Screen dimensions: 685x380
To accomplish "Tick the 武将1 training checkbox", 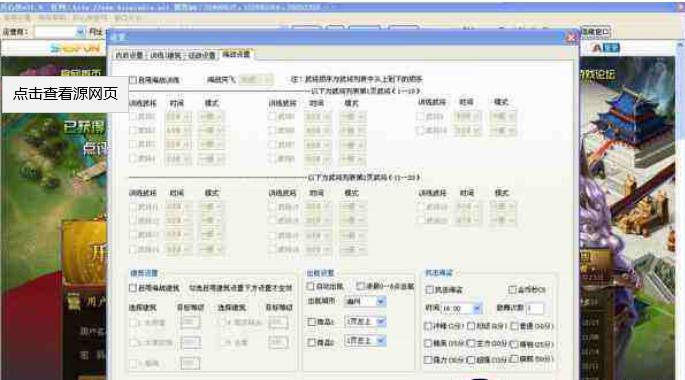I will click(133, 117).
